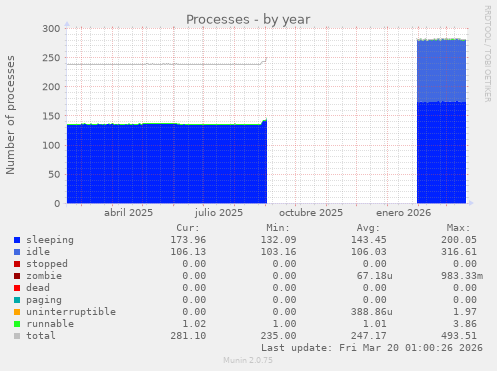Click the sleeping legend color swatch
The height and width of the screenshot is (371, 497).
click(17, 240)
